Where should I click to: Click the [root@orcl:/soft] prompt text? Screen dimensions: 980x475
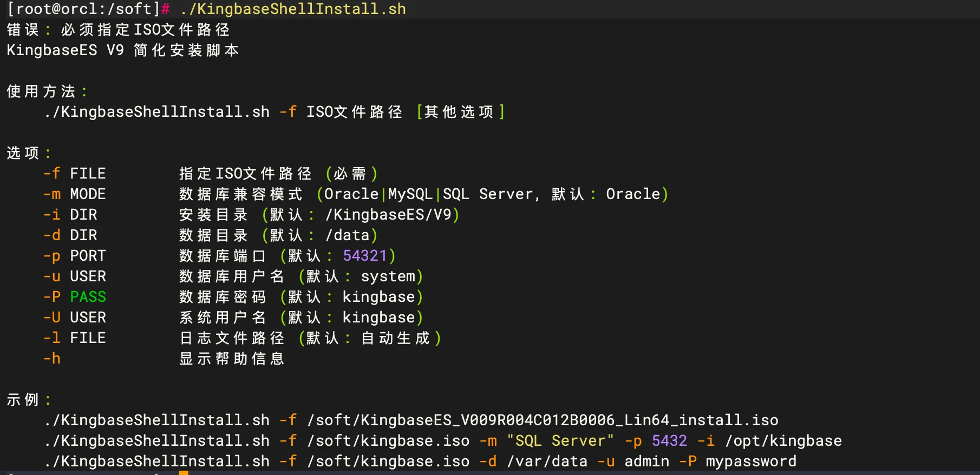point(83,9)
